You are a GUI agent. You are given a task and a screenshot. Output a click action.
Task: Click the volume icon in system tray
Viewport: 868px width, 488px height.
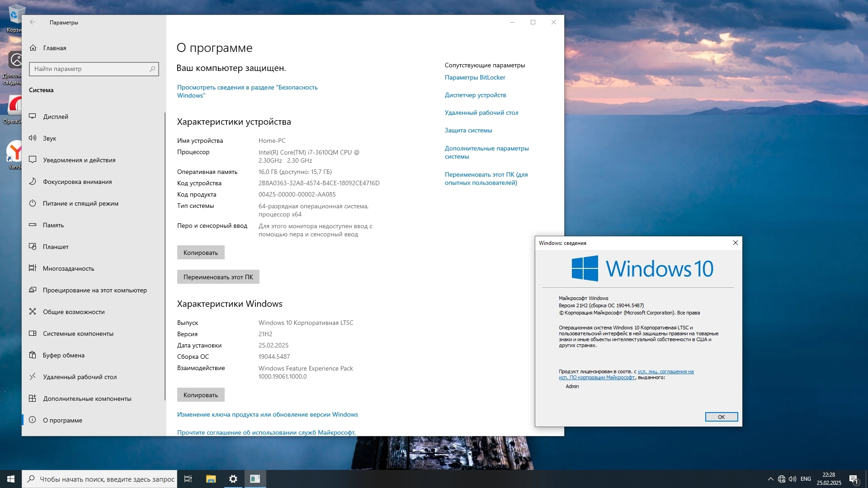793,479
